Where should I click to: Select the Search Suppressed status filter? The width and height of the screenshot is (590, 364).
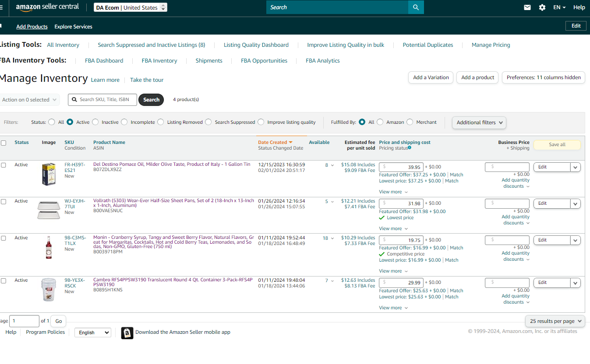(208, 122)
